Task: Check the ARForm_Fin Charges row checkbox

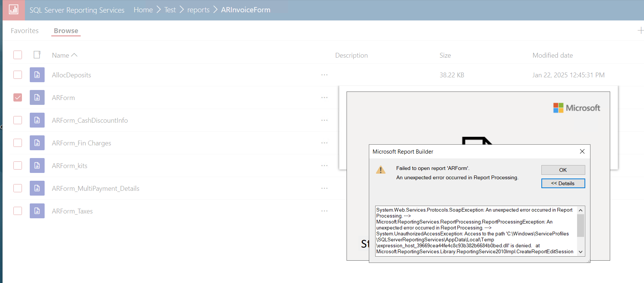Action: pyautogui.click(x=17, y=143)
